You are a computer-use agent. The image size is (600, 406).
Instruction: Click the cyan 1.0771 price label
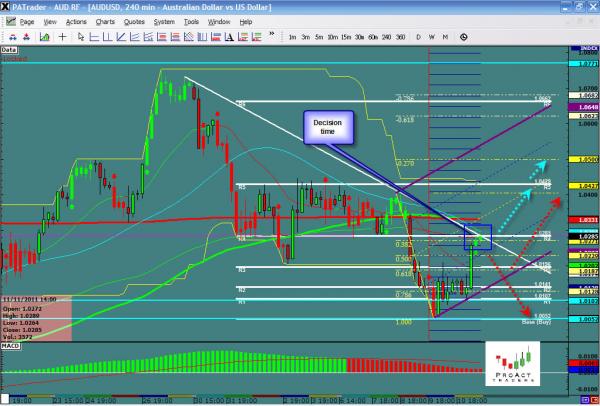[584, 64]
